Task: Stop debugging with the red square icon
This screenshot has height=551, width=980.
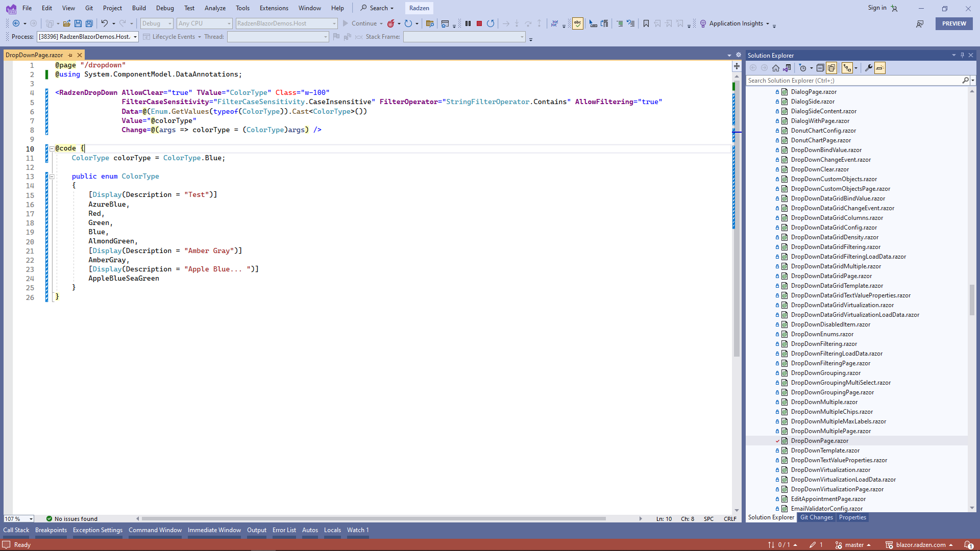Action: click(479, 23)
